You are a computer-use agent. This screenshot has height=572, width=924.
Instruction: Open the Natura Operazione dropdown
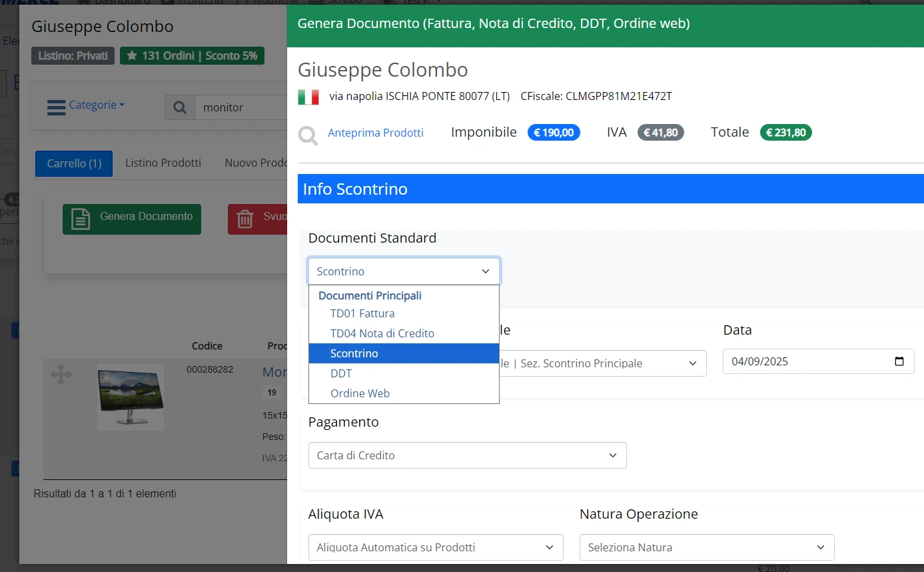tap(707, 547)
